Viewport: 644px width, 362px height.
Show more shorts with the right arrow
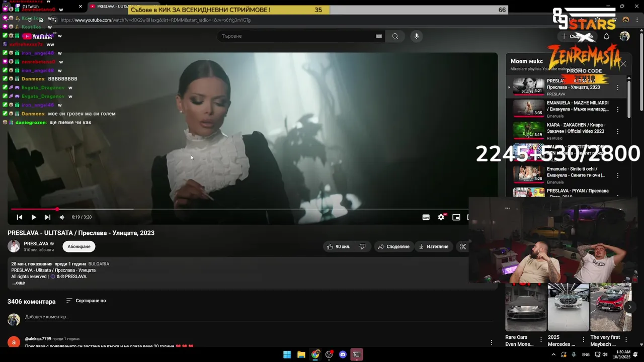click(630, 307)
